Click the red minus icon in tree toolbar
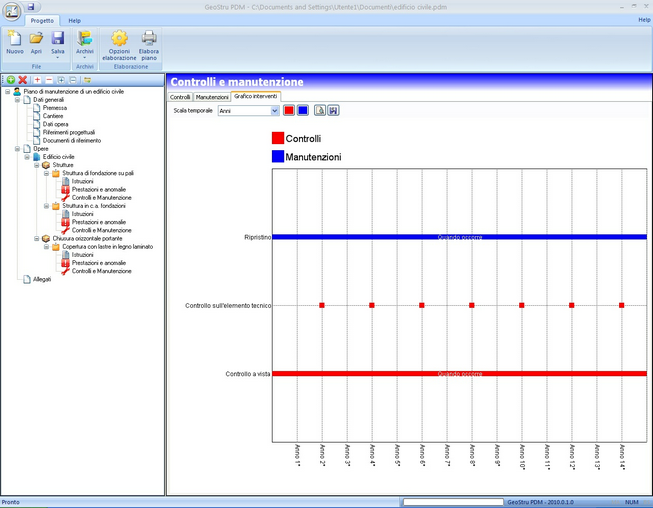 pos(49,80)
